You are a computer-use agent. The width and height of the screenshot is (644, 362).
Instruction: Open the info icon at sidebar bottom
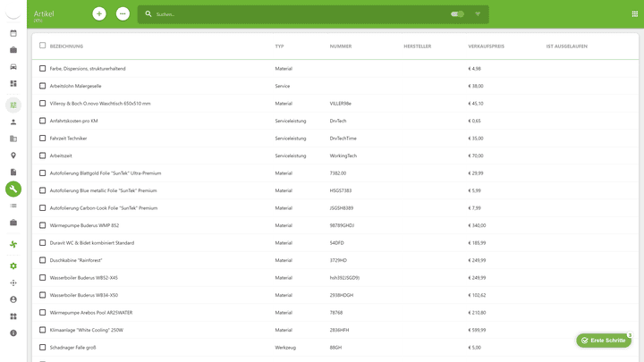click(13, 333)
